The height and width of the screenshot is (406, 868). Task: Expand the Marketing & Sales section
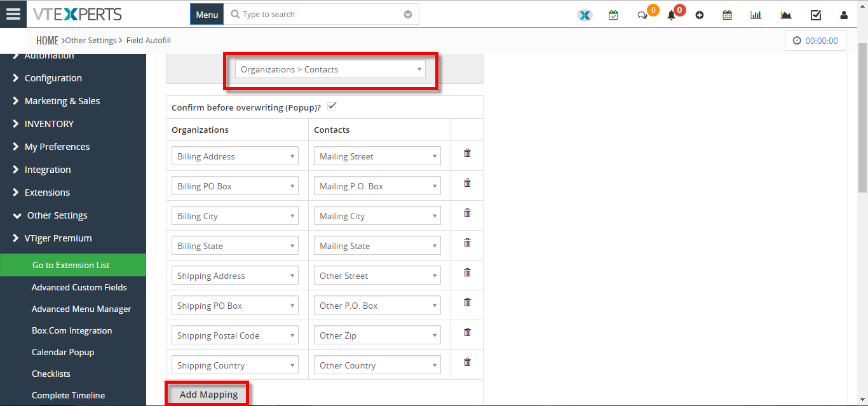click(x=73, y=101)
